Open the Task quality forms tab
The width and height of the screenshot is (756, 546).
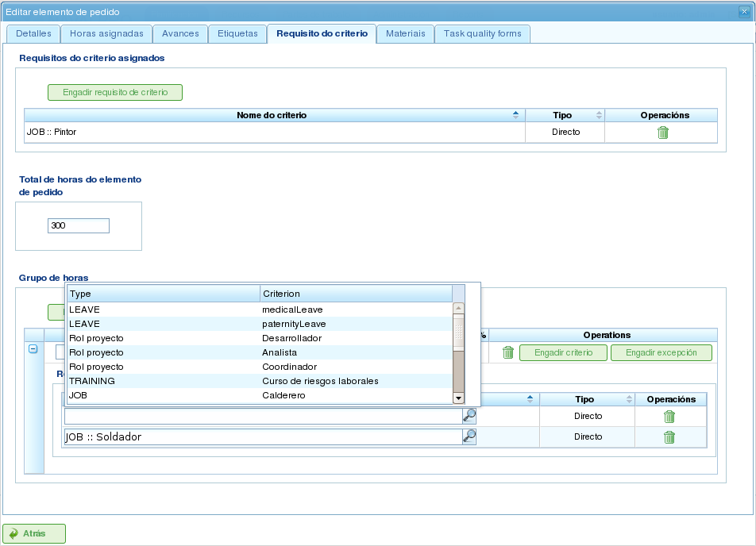tap(482, 33)
